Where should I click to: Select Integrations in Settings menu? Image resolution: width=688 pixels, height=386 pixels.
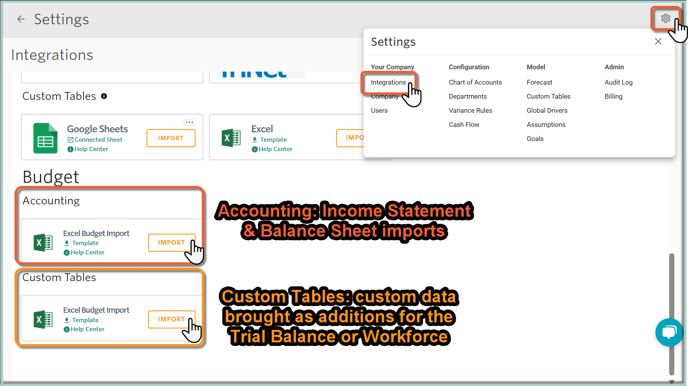tap(388, 82)
